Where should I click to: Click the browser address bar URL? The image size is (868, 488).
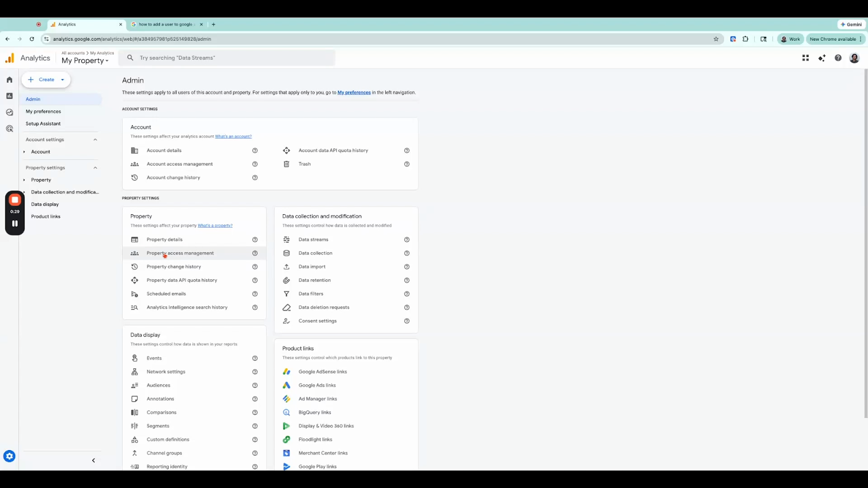(132, 39)
